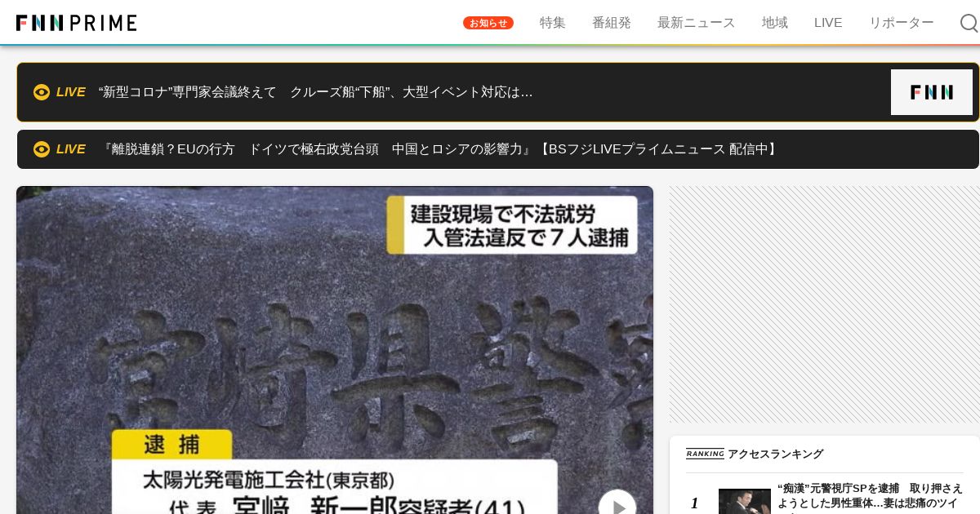Viewport: 980px width, 514px height.
Task: Go to the 番組発 menu
Action: point(612,23)
